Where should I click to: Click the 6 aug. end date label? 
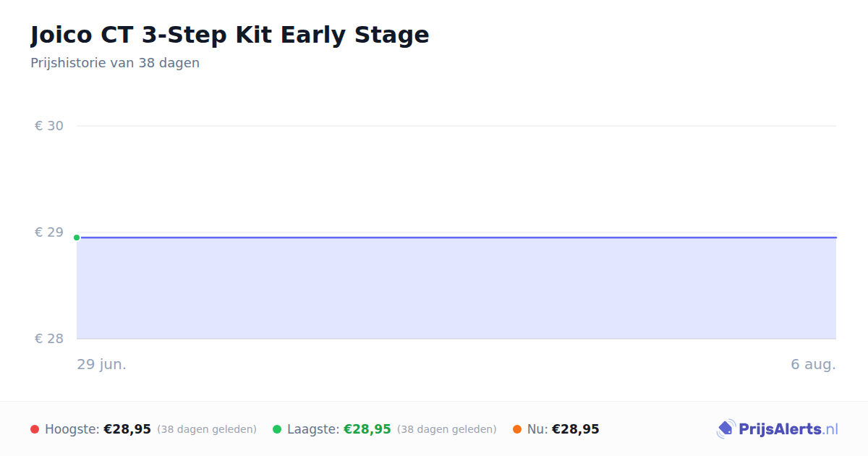[814, 364]
